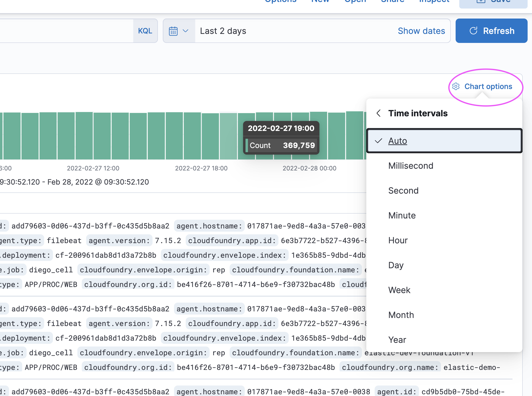Choose Day from Time intervals
This screenshot has width=532, height=396.
point(396,265)
